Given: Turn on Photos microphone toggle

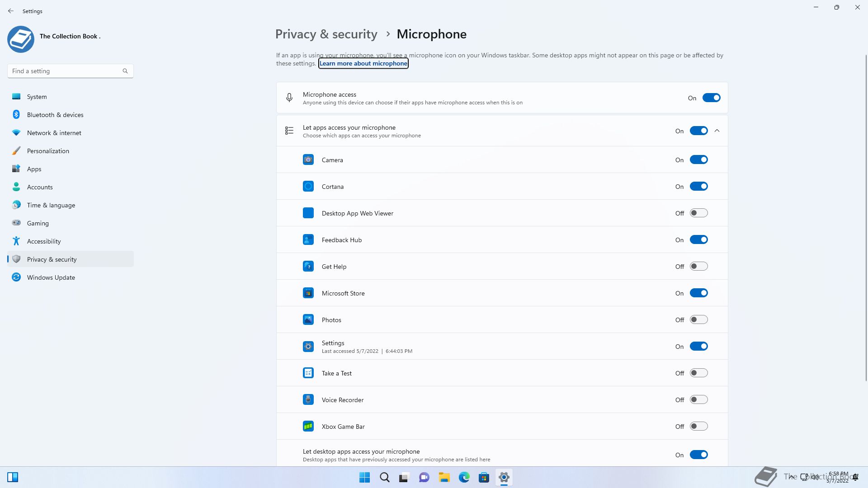Looking at the screenshot, I should [698, 320].
